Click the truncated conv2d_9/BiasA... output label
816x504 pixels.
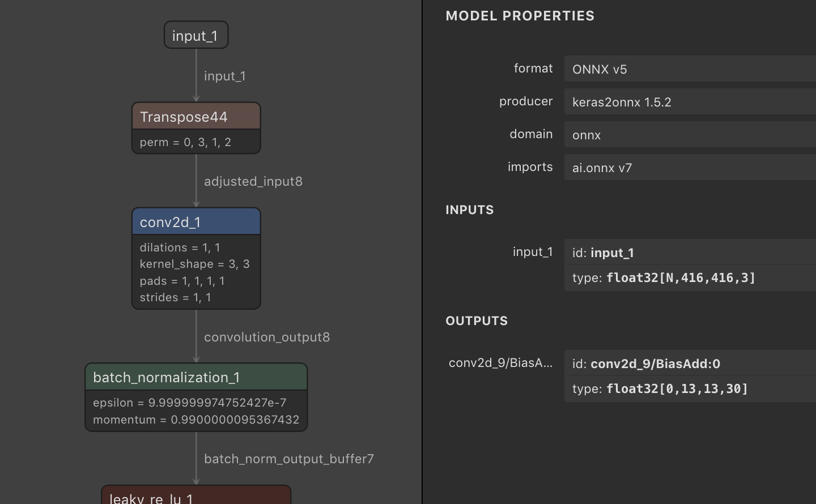point(501,363)
